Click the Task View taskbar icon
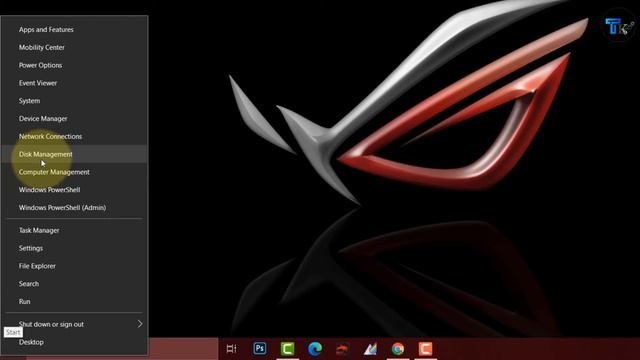 point(231,349)
